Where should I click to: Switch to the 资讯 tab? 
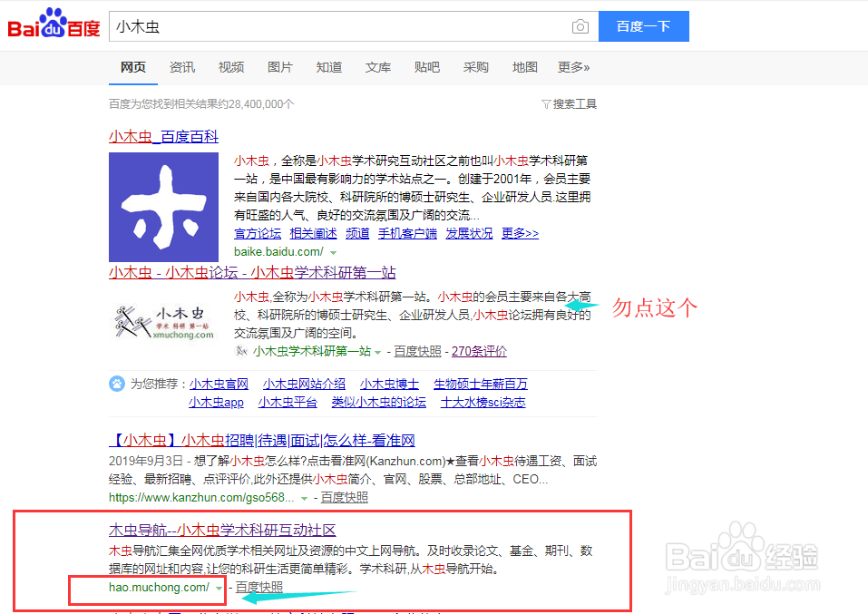pyautogui.click(x=182, y=67)
